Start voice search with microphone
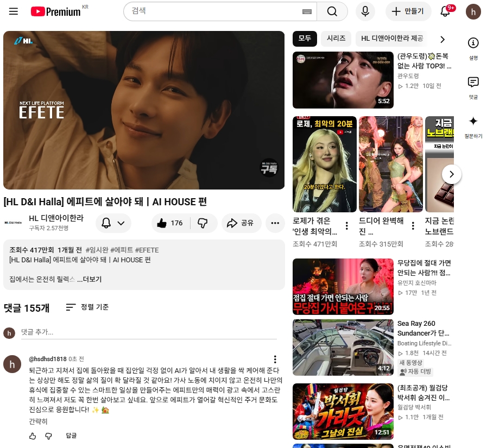Screen dimensions: 493x448 [365, 11]
